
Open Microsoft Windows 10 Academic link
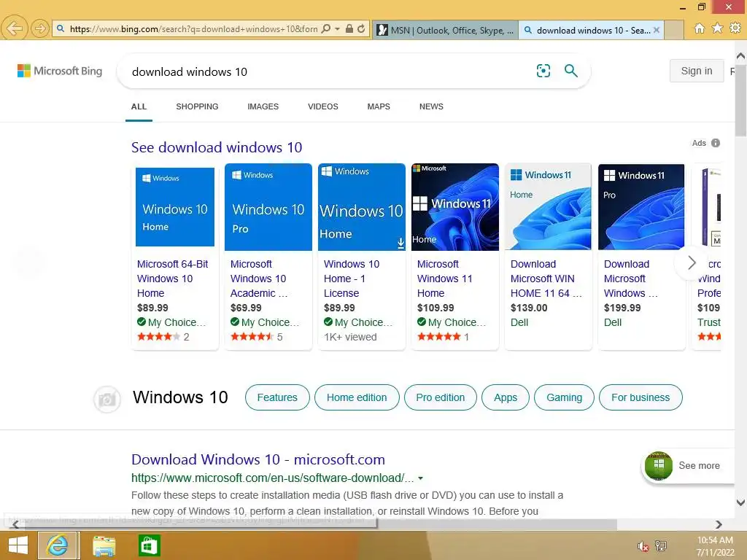[x=259, y=279]
